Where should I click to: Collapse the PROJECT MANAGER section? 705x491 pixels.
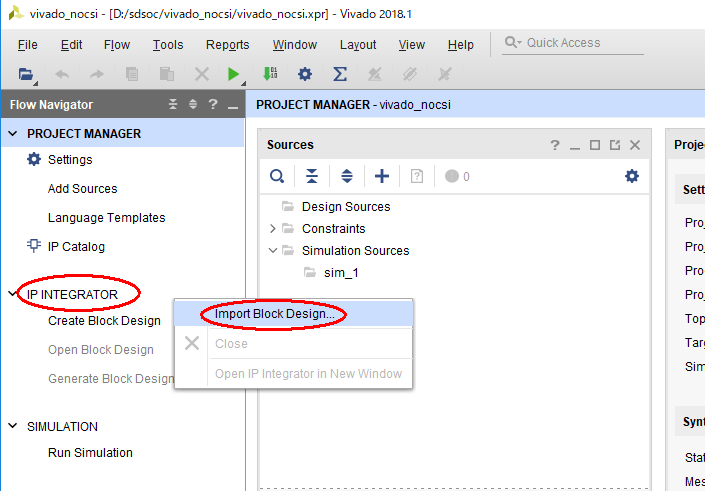(x=13, y=134)
